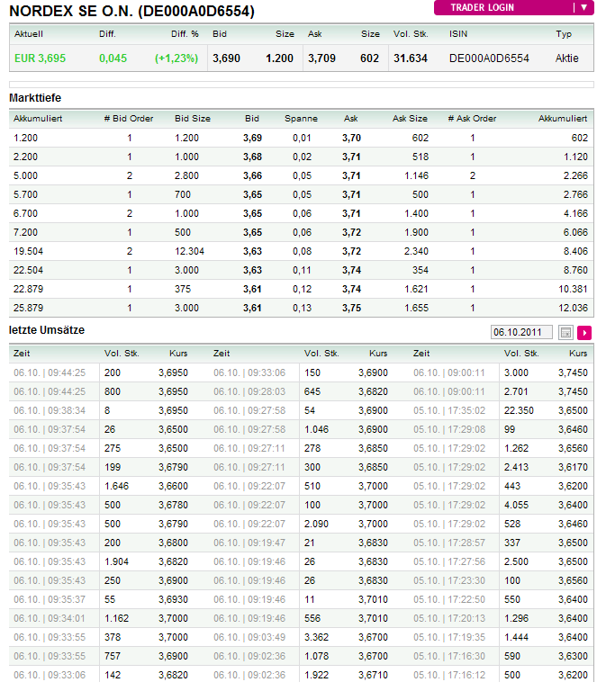The width and height of the screenshot is (597, 700).
Task: Click the Bid Size column header
Action: coord(192,118)
